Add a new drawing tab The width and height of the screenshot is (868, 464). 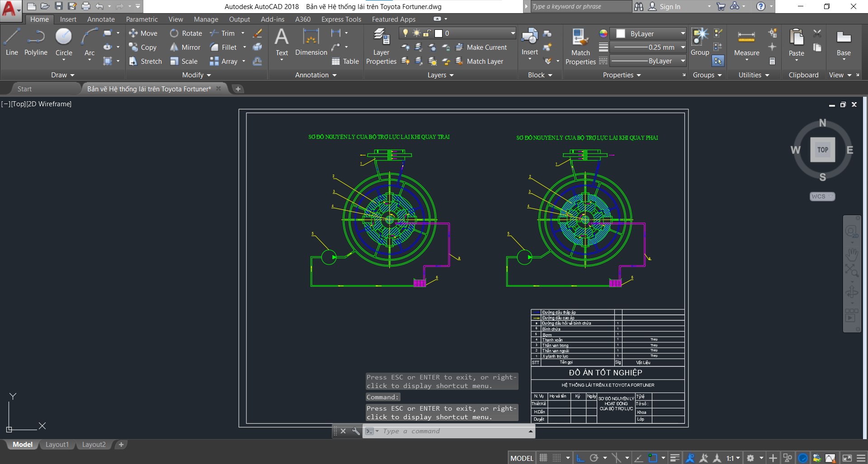coord(238,89)
